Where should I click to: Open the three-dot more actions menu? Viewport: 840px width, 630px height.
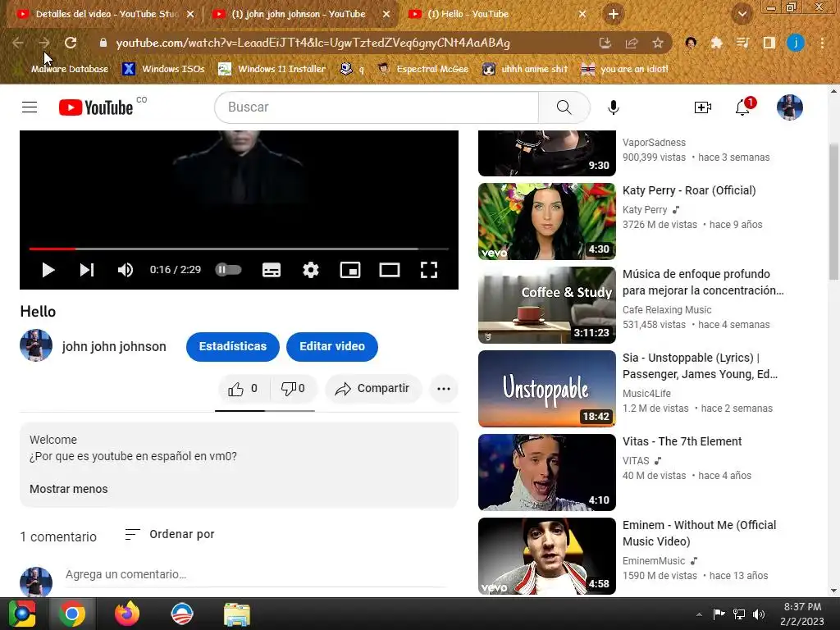tap(444, 389)
